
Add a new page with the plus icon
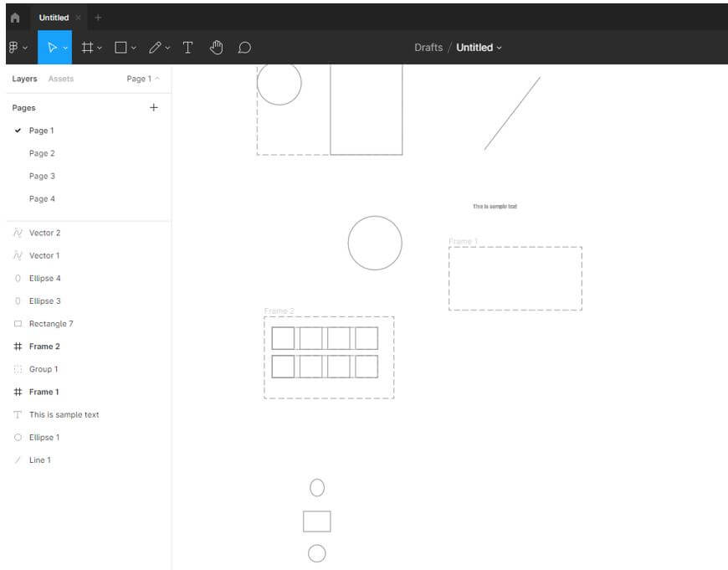154,107
